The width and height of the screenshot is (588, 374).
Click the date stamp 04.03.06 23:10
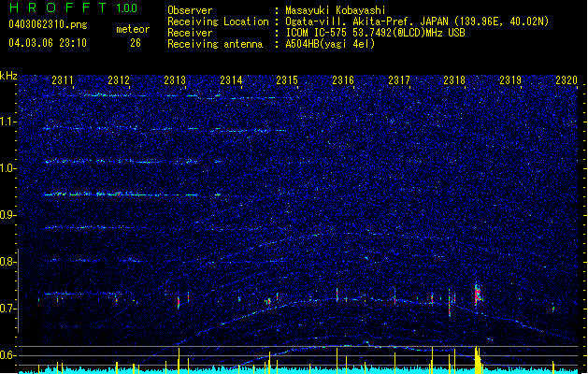click(48, 43)
